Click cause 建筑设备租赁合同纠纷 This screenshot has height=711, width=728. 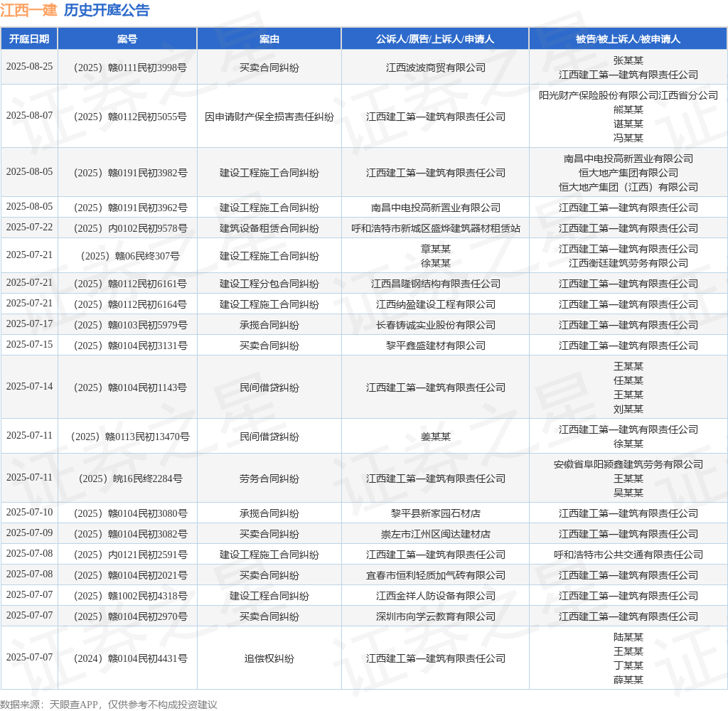pos(269,228)
